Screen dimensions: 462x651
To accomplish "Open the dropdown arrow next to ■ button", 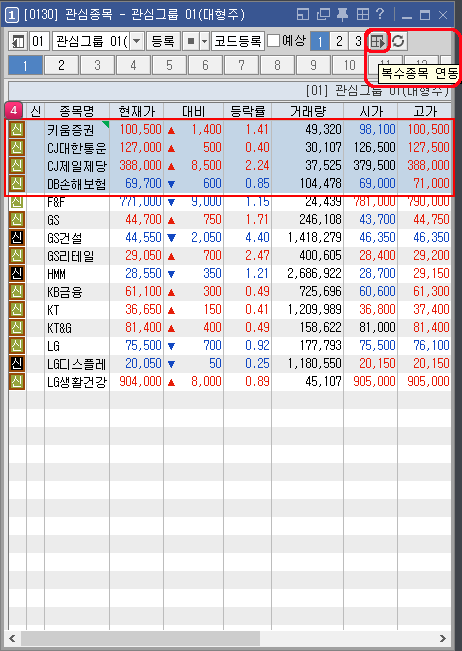I will click(204, 41).
